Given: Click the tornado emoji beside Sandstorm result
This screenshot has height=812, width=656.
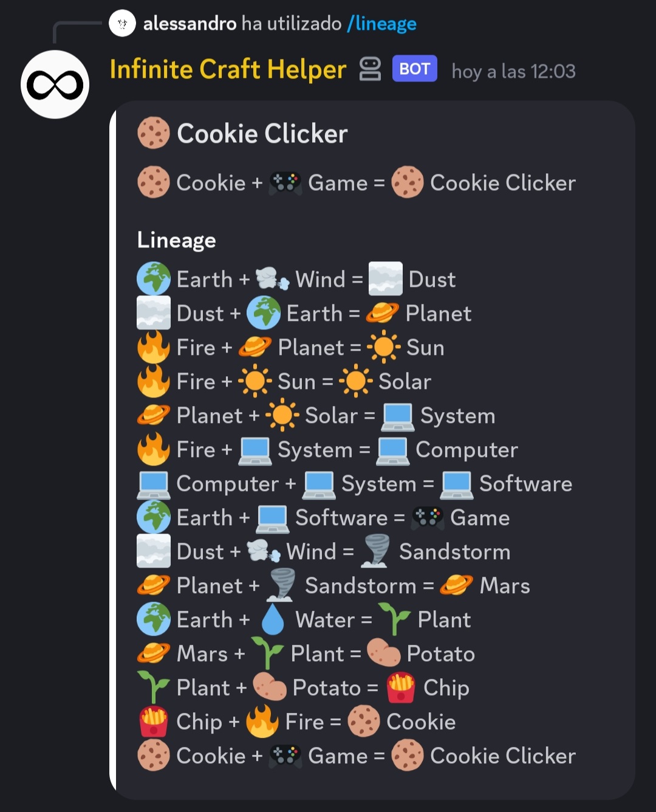Looking at the screenshot, I should click(x=375, y=551).
